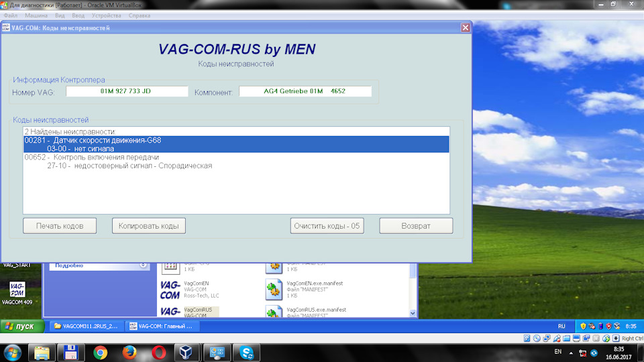Open Windows 7 Start orb
Screen dimensions: 644x362
point(13,353)
